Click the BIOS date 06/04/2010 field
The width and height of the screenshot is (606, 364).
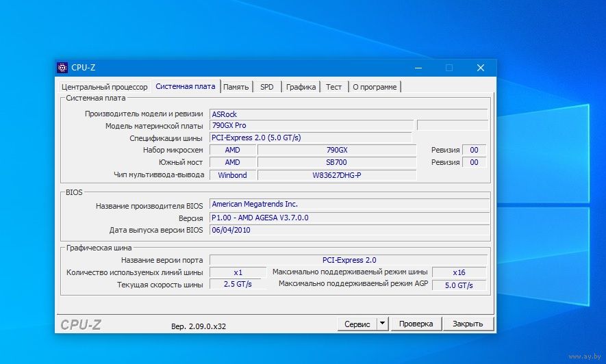point(349,230)
